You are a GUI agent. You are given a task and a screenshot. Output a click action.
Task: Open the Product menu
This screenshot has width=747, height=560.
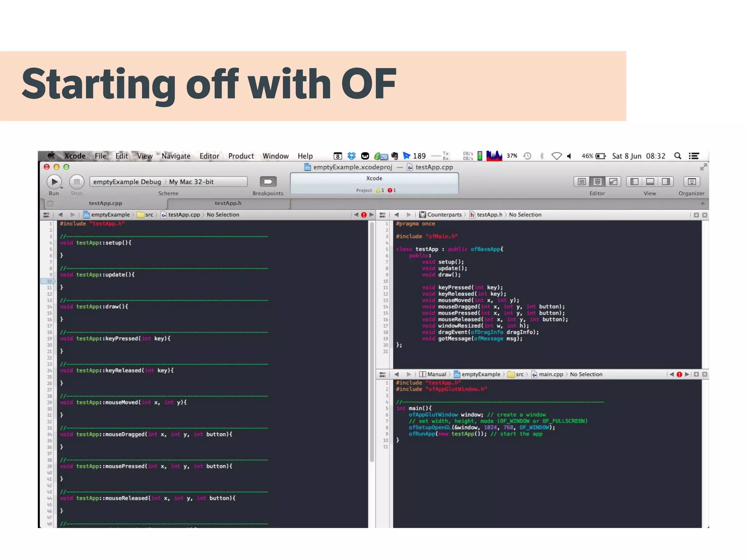click(241, 156)
